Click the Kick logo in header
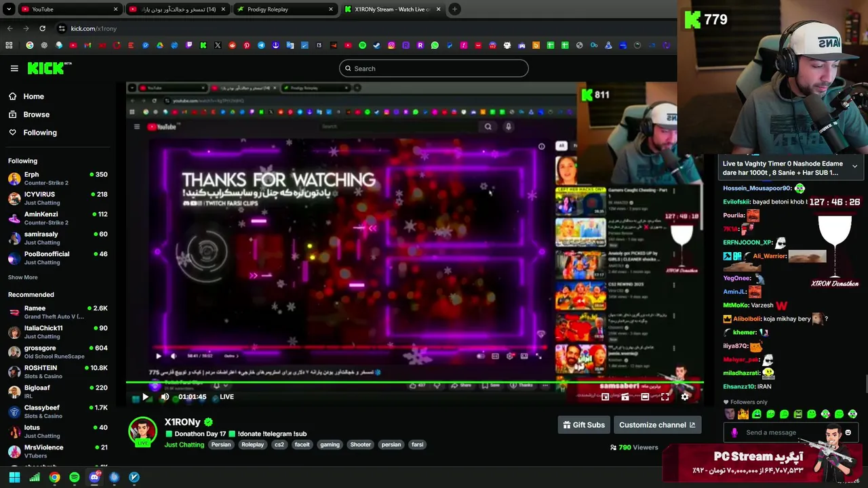The width and height of the screenshot is (868, 488). [49, 68]
